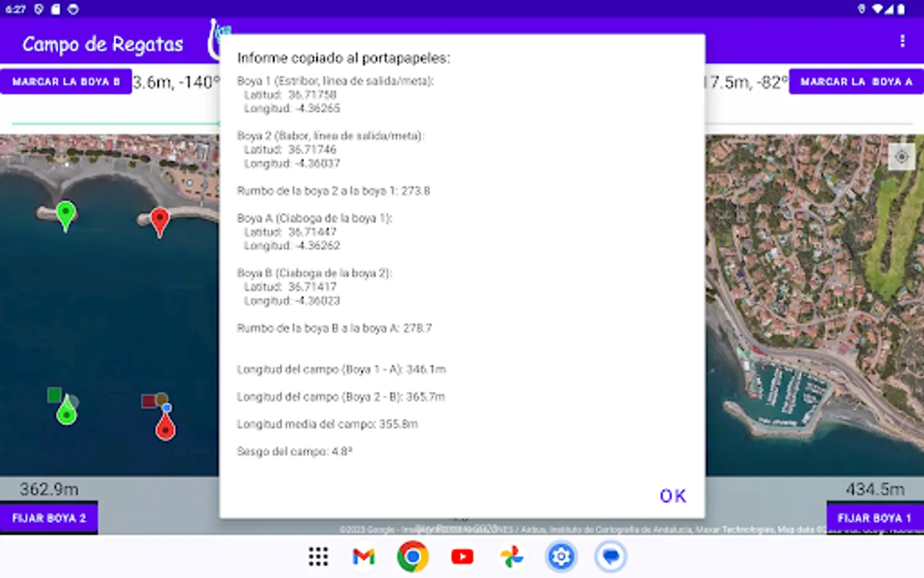
Task: Tap the MARCAR LA BOYA B button
Action: click(66, 82)
